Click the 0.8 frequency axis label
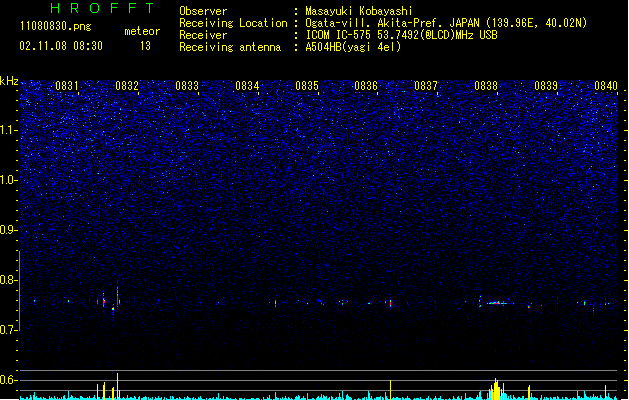 9,280
